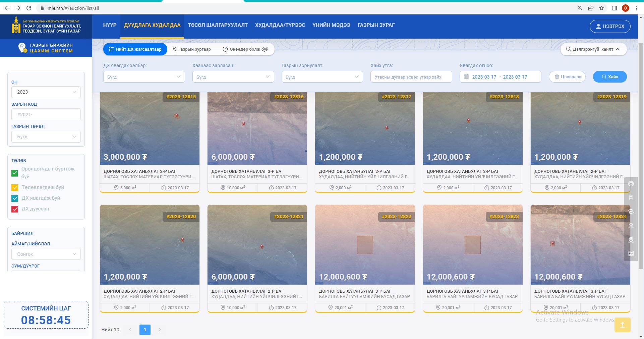
Task: Click the calendar icon in date range field
Action: click(466, 77)
